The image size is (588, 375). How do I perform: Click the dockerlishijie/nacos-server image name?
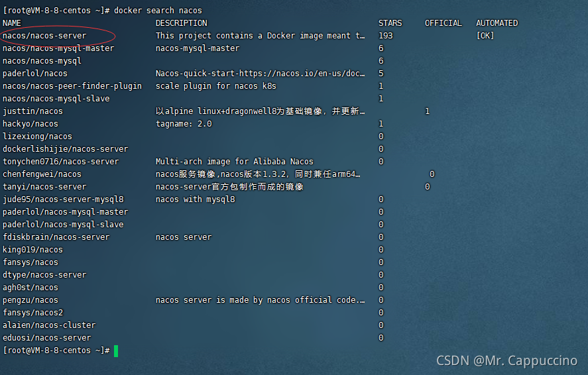point(66,149)
